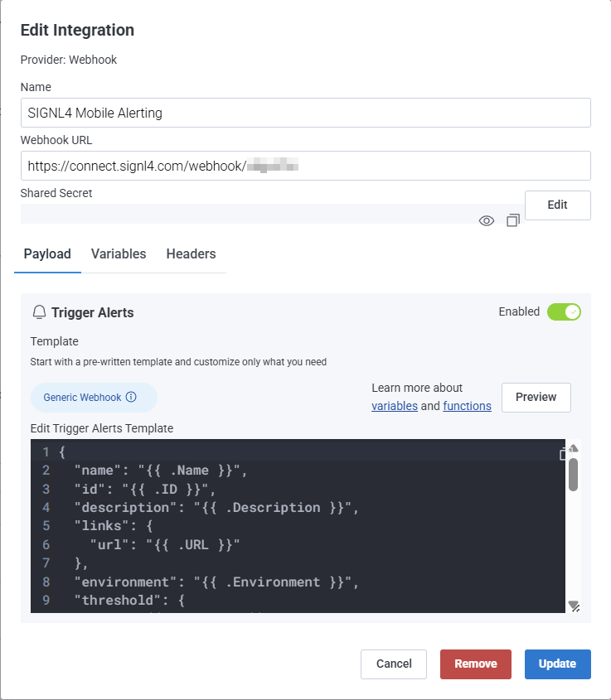Click the bell icon beside Trigger Alerts
The height and width of the screenshot is (700, 611).
[39, 312]
